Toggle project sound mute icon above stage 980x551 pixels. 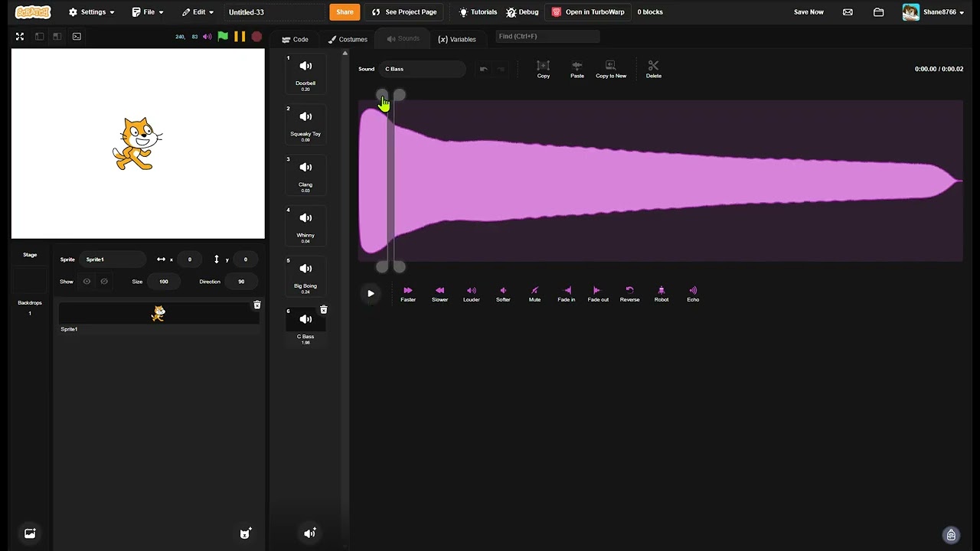coord(207,37)
